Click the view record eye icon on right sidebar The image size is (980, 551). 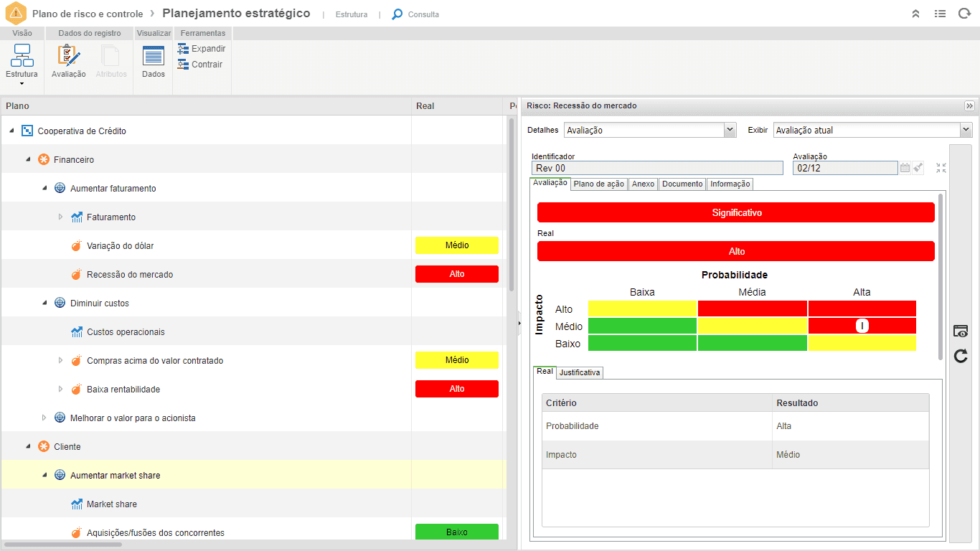coord(961,331)
